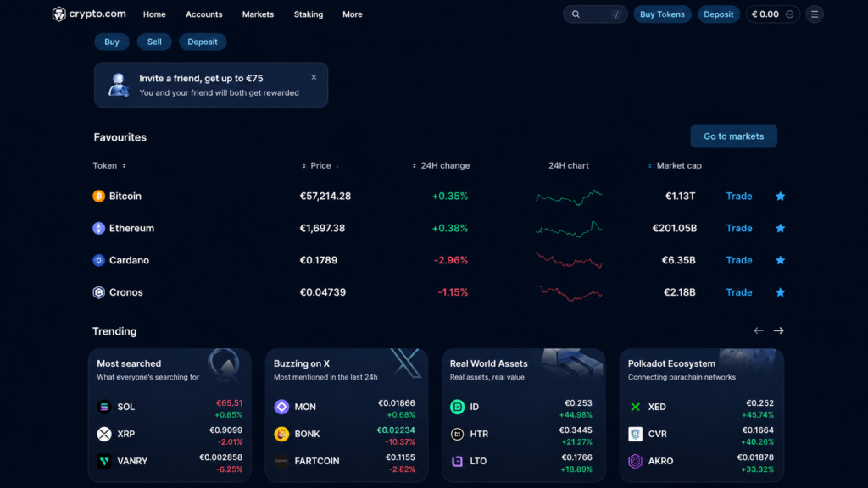Click Cardano change -2.96%
Viewport: 868px width, 488px height.
451,260
